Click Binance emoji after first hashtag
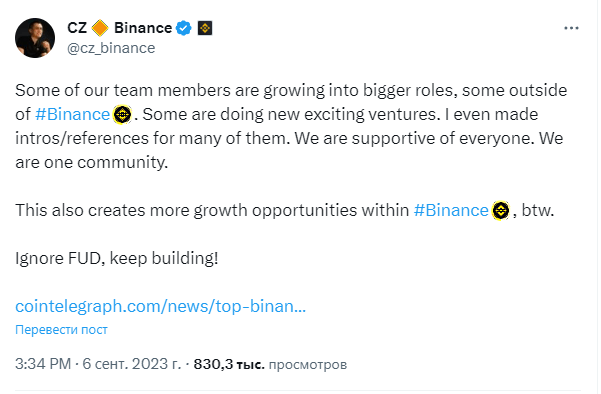The height and width of the screenshot is (394, 601). coord(122,115)
